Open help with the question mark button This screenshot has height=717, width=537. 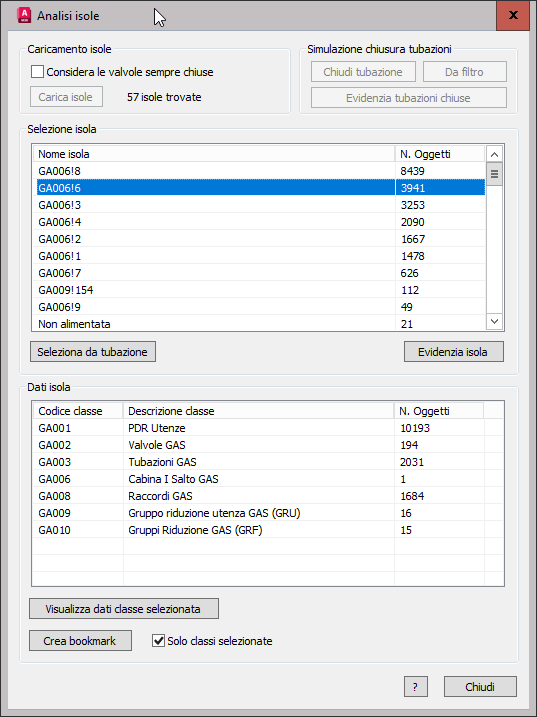(416, 687)
